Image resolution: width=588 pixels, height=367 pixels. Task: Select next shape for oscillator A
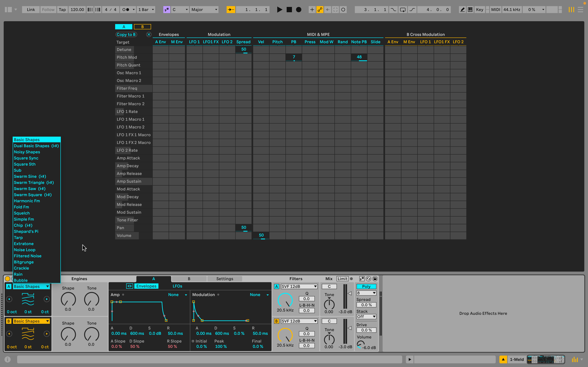coord(47,299)
